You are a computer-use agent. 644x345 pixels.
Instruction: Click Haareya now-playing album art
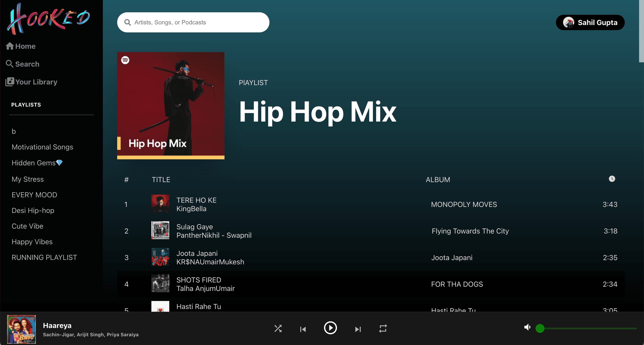[21, 329]
